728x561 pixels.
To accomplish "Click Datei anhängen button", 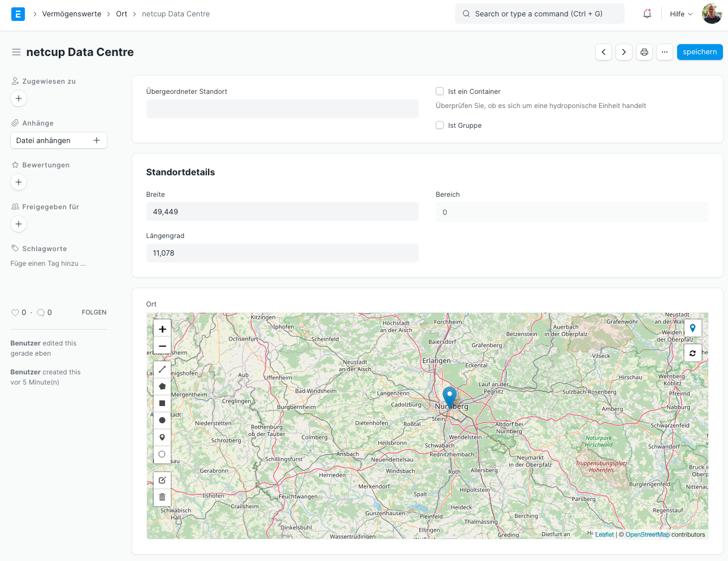I will [x=59, y=140].
